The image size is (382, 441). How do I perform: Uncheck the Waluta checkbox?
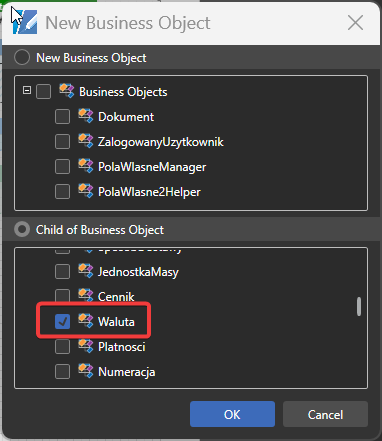click(62, 321)
